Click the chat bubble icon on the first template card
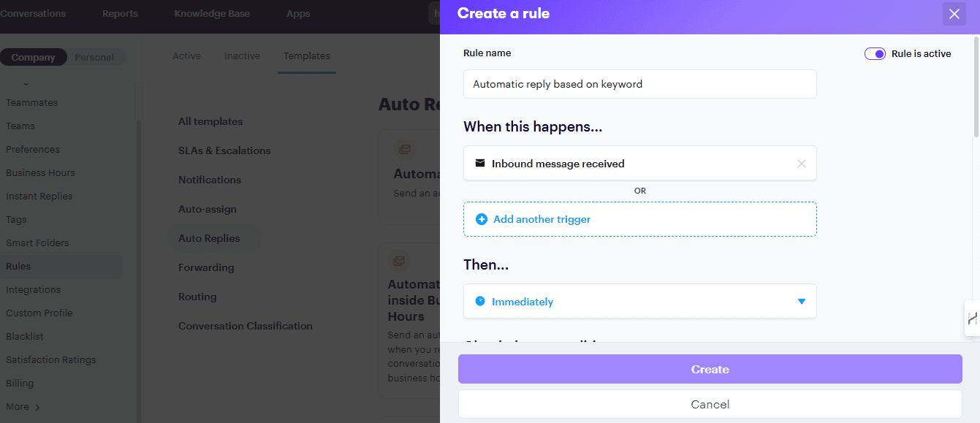The height and width of the screenshot is (423, 980). tap(405, 148)
